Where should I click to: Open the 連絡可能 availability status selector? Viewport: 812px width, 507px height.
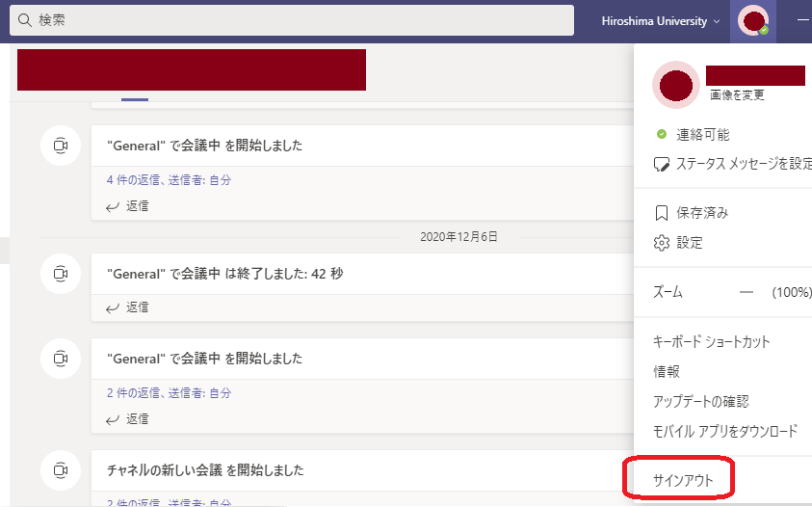pos(701,134)
